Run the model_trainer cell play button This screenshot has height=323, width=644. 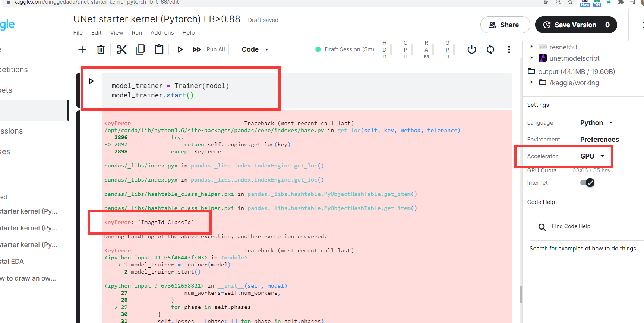tap(91, 81)
